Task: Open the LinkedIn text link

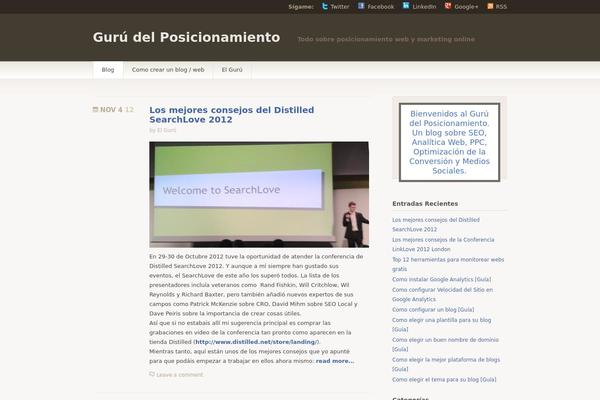Action: (x=424, y=7)
